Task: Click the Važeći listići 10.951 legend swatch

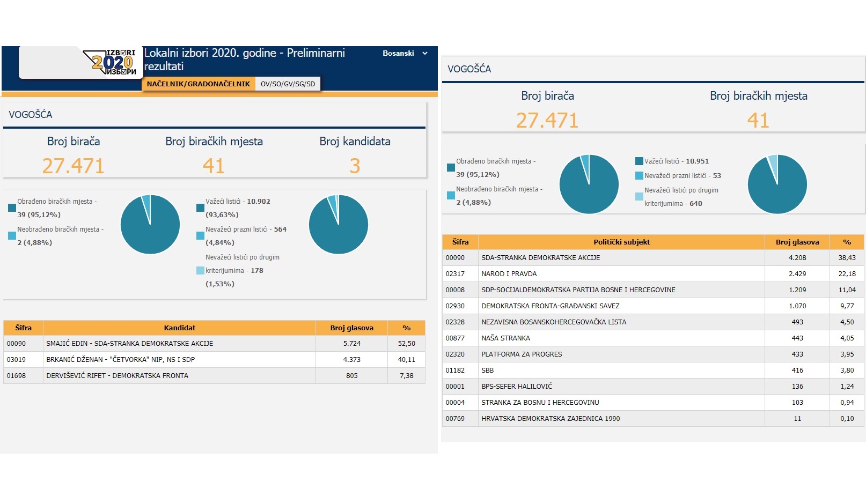Action: pos(639,161)
